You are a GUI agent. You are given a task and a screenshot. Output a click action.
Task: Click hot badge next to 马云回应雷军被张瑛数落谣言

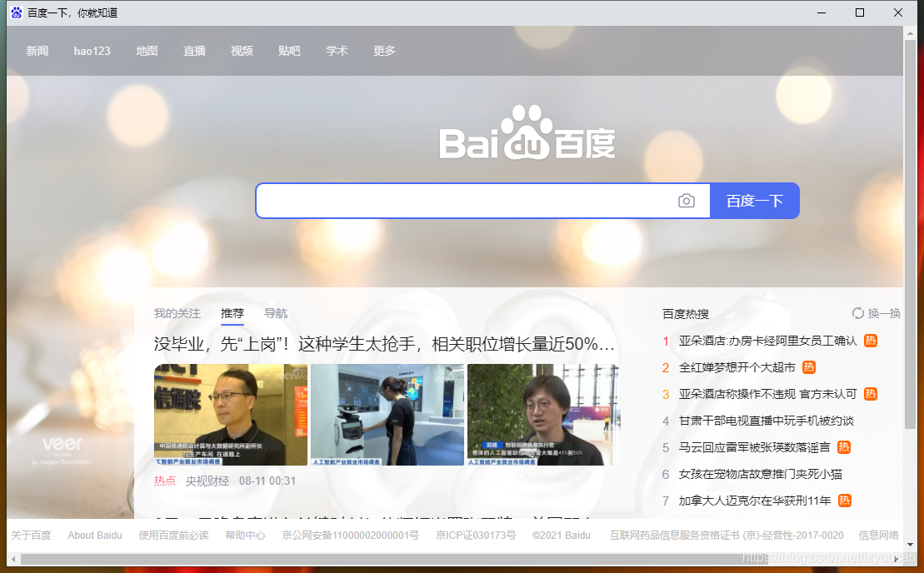(x=843, y=447)
